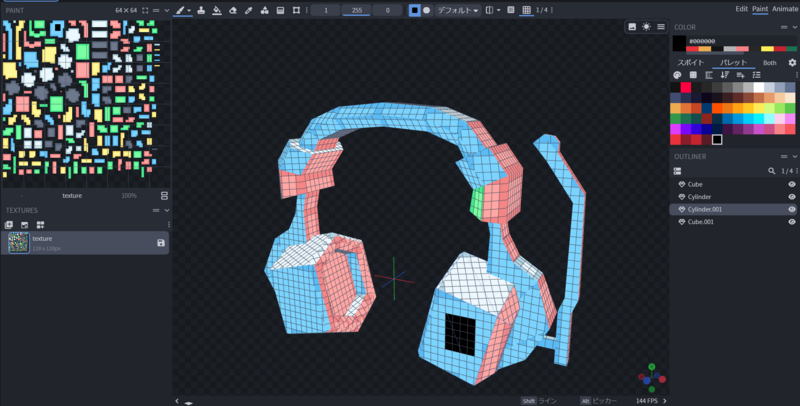Image resolution: width=800 pixels, height=406 pixels.
Task: Collapse the Textures panel chevron
Action: (x=166, y=210)
